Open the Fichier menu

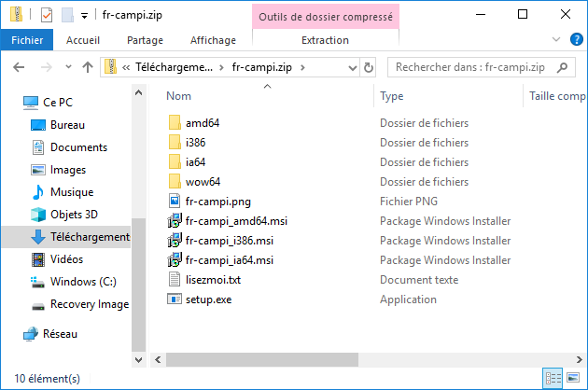(27, 40)
